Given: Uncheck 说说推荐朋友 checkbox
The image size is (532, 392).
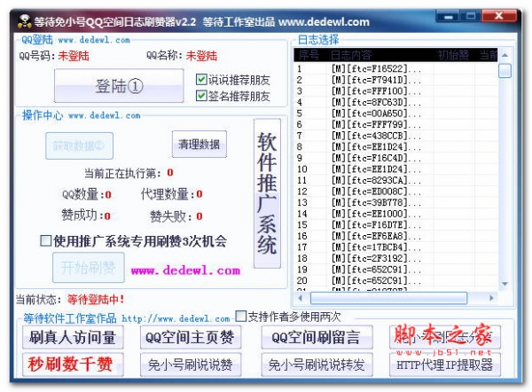Looking at the screenshot, I should pyautogui.click(x=201, y=80).
